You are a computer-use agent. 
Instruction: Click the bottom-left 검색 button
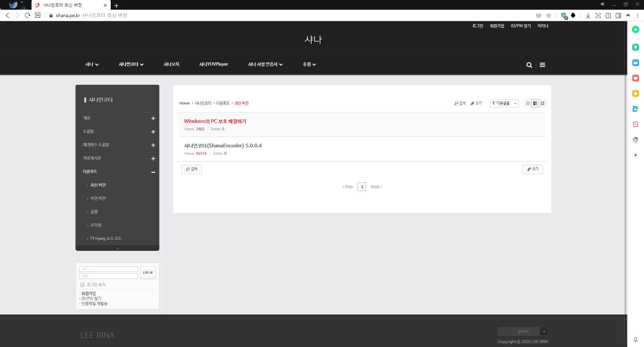[192, 169]
